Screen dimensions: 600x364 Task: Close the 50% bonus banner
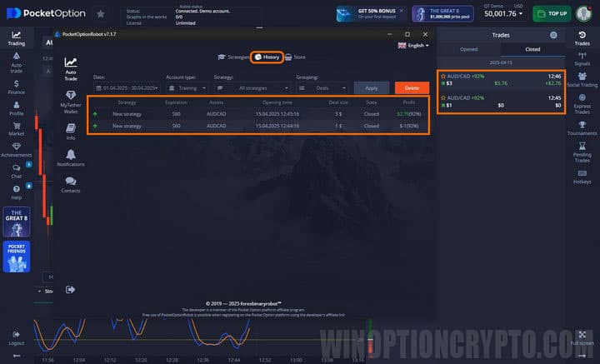pos(402,11)
